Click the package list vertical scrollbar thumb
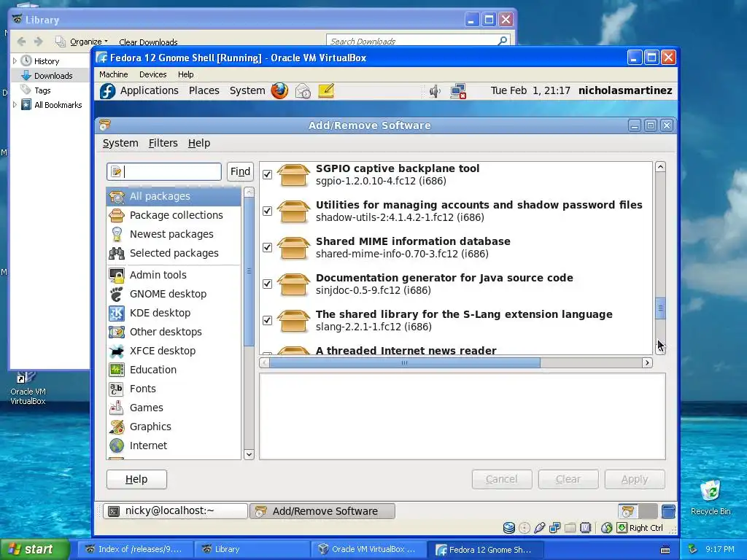747x560 pixels. [x=660, y=308]
